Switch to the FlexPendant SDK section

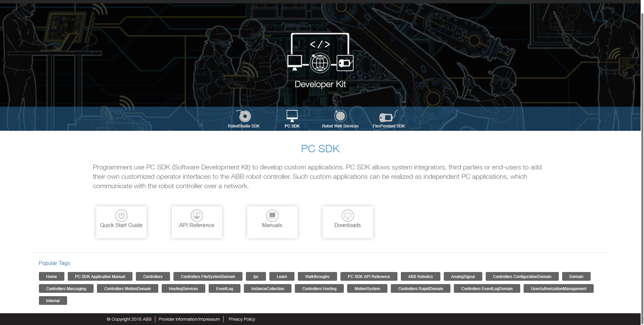[388, 126]
